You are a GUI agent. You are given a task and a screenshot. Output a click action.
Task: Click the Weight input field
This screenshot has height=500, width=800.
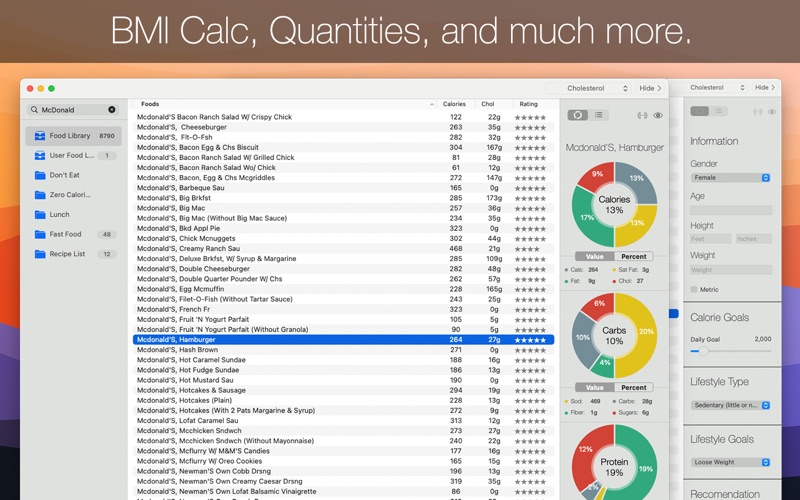(731, 270)
